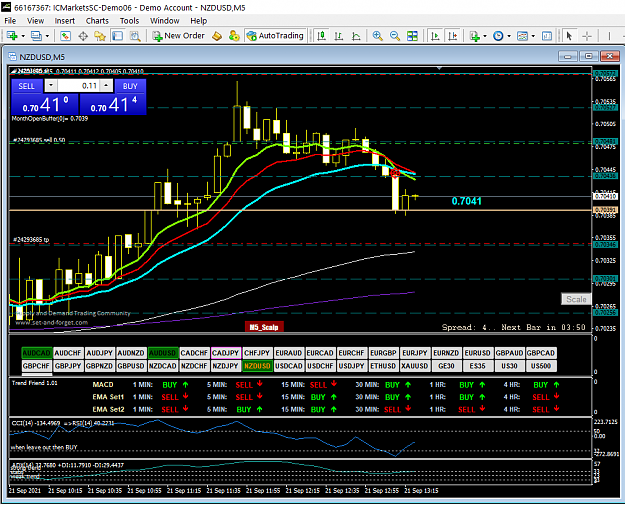Click the Zoom Out magnifier
This screenshot has height=505, width=625.
pos(395,36)
